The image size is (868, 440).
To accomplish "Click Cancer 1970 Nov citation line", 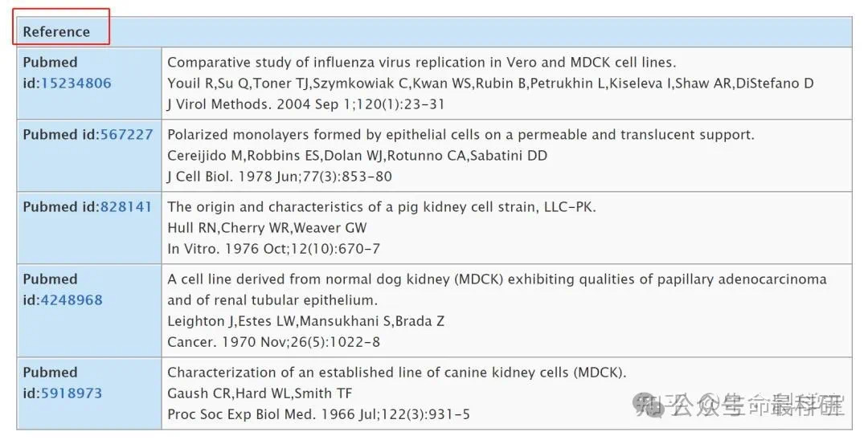I will pyautogui.click(x=273, y=342).
